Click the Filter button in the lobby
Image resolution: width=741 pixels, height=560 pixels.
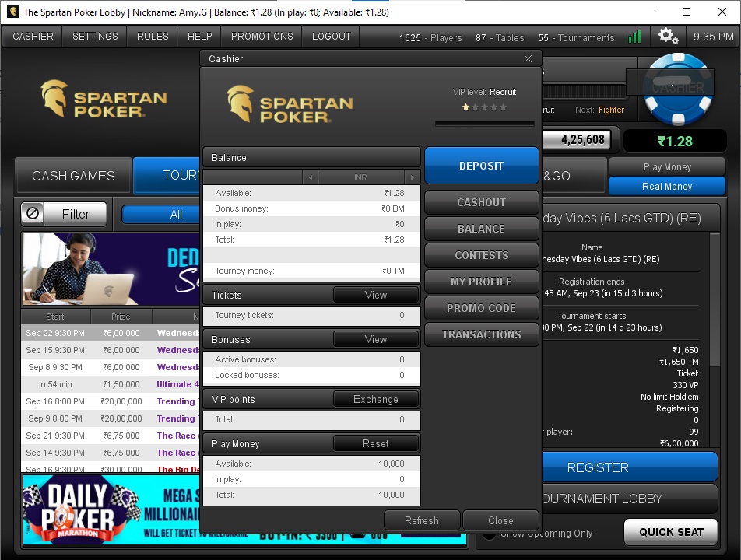click(x=76, y=214)
